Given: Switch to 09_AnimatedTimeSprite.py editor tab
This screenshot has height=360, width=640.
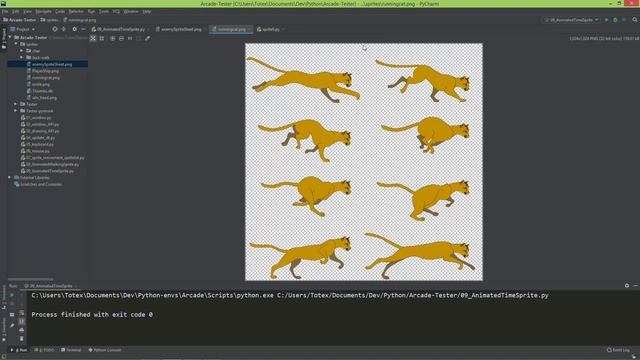Looking at the screenshot, I should point(120,29).
